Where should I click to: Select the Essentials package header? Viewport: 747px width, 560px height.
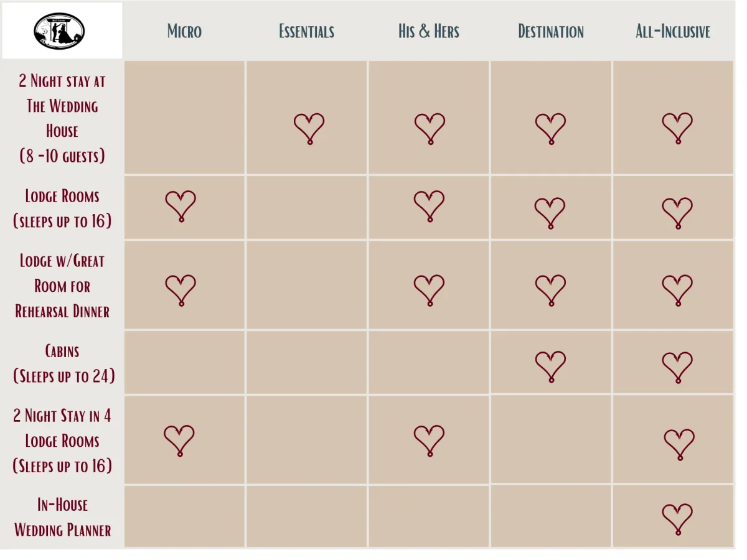click(x=306, y=32)
